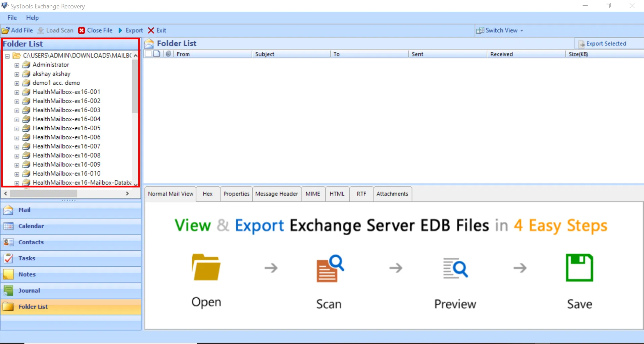This screenshot has width=644, height=344.
Task: Click the Calendar icon in sidebar
Action: click(8, 226)
